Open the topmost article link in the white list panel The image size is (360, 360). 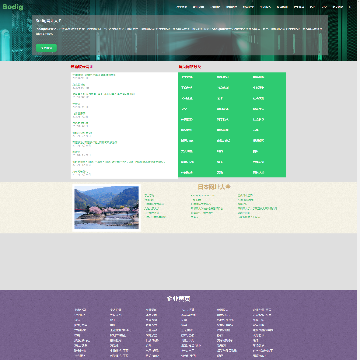click(x=94, y=75)
